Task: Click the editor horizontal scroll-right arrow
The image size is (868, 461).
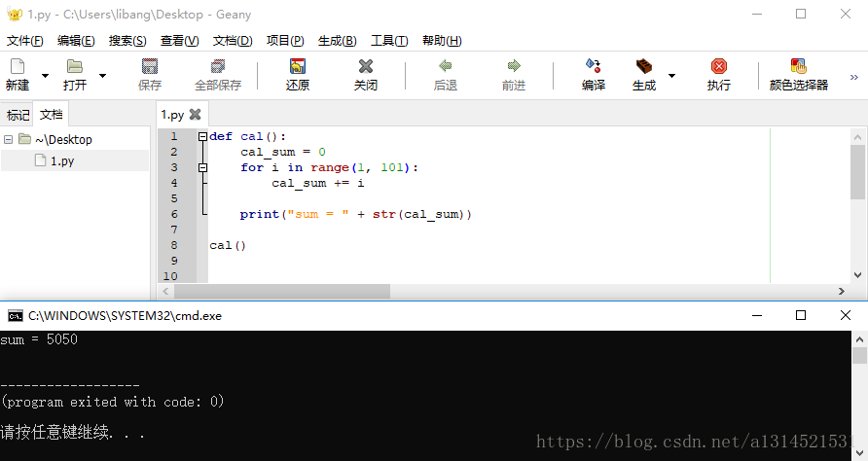Action: pos(842,291)
